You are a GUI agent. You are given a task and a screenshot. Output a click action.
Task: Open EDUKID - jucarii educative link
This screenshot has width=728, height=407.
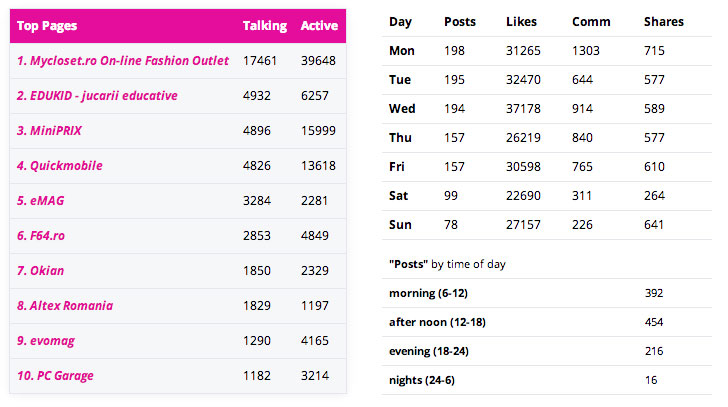97,96
